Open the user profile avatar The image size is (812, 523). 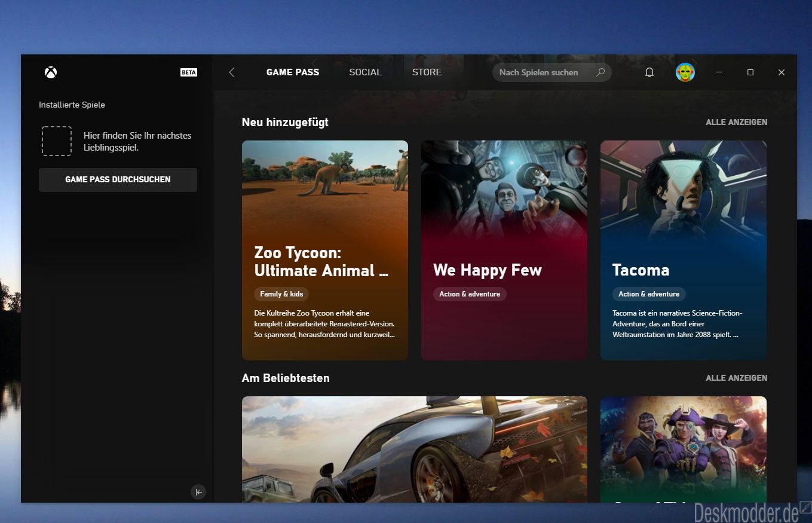[685, 72]
